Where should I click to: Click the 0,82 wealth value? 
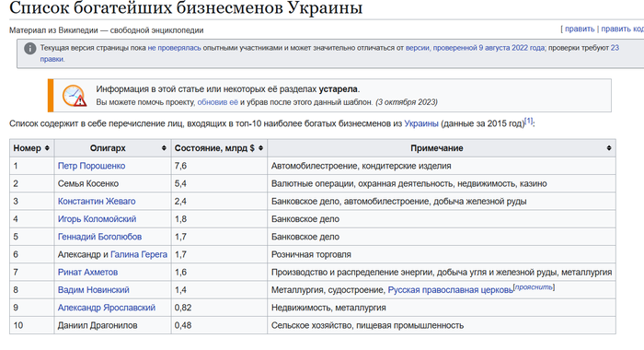pyautogui.click(x=183, y=308)
